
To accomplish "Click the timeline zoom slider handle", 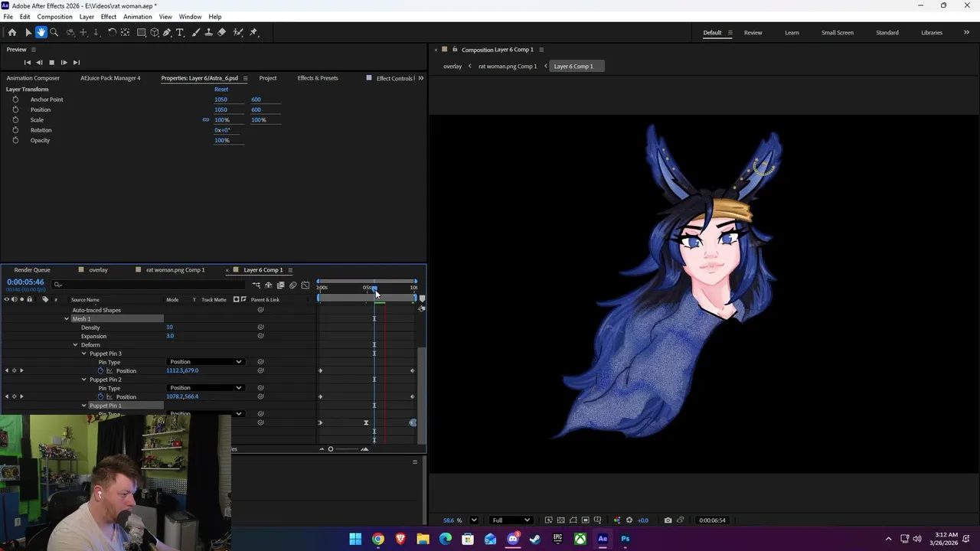I will [x=331, y=449].
